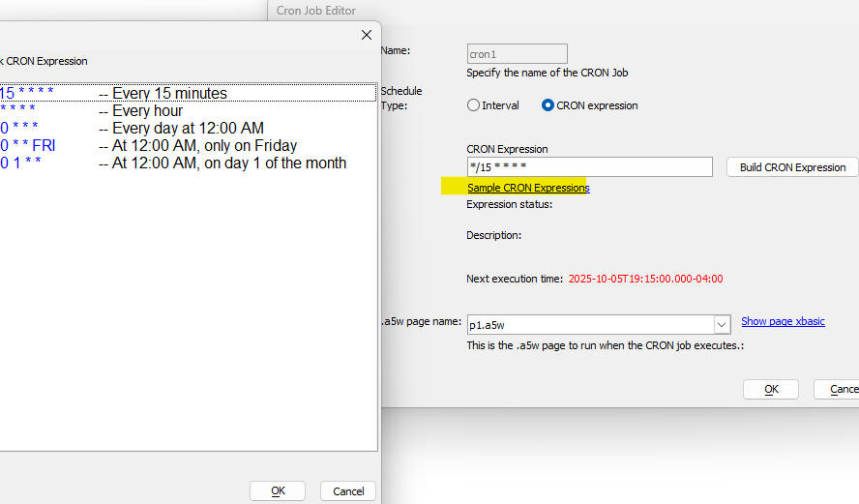The height and width of the screenshot is (504, 859).
Task: Cancel the sample expression dialog
Action: [347, 490]
